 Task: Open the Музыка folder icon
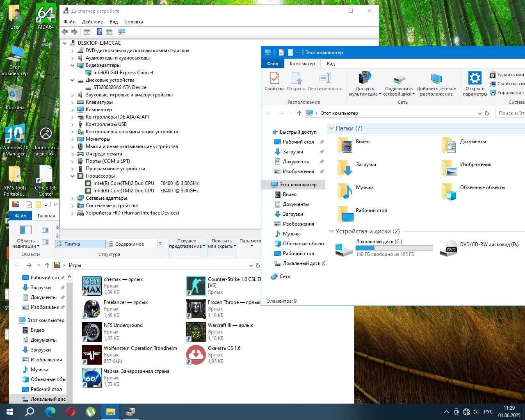pyautogui.click(x=345, y=191)
